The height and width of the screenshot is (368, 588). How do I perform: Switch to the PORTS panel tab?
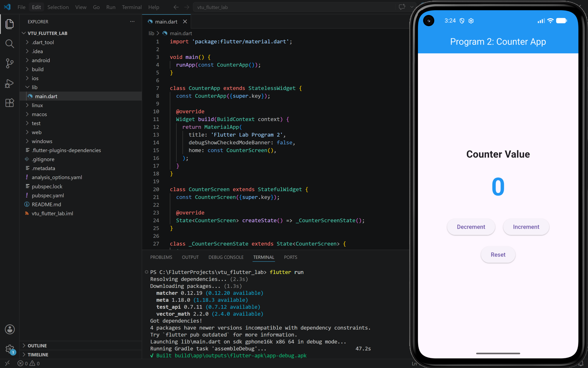[x=291, y=257]
